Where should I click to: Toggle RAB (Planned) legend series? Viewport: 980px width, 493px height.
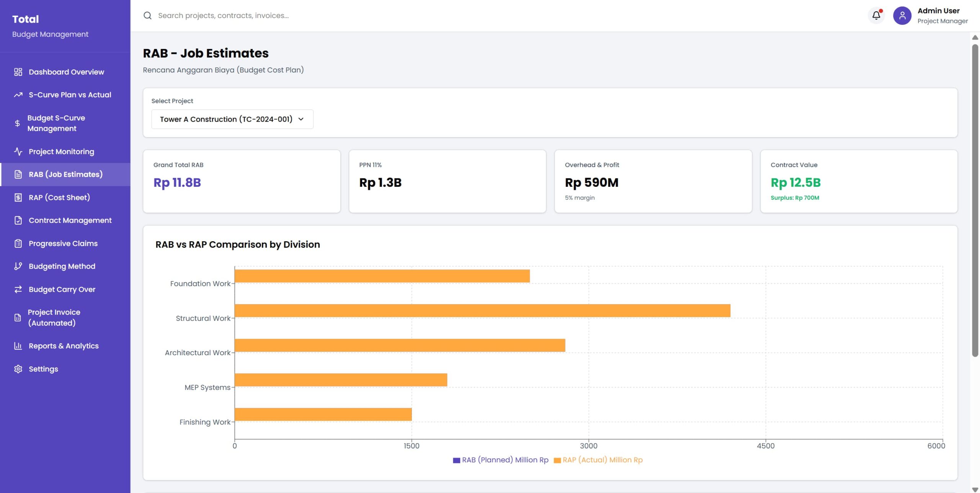500,460
